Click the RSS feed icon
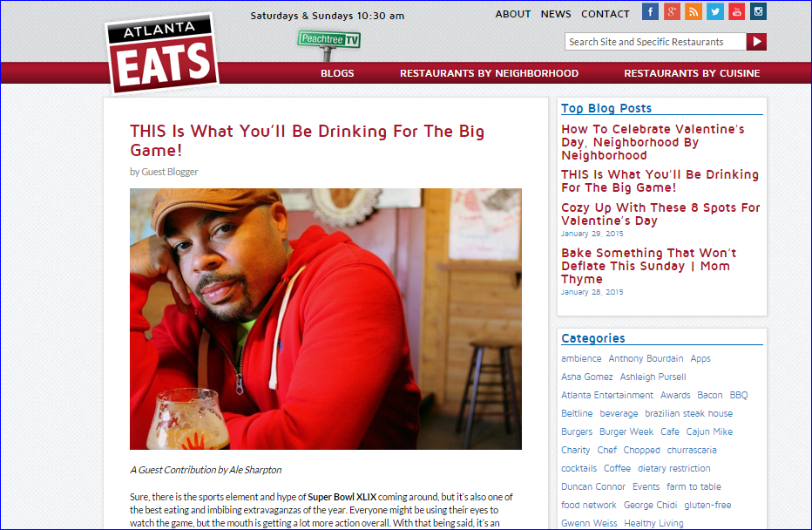 (694, 11)
